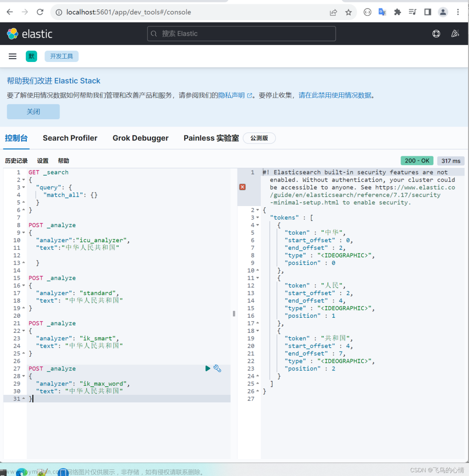469x476 pixels.
Task: Click the 317 ms response time badge
Action: click(451, 161)
